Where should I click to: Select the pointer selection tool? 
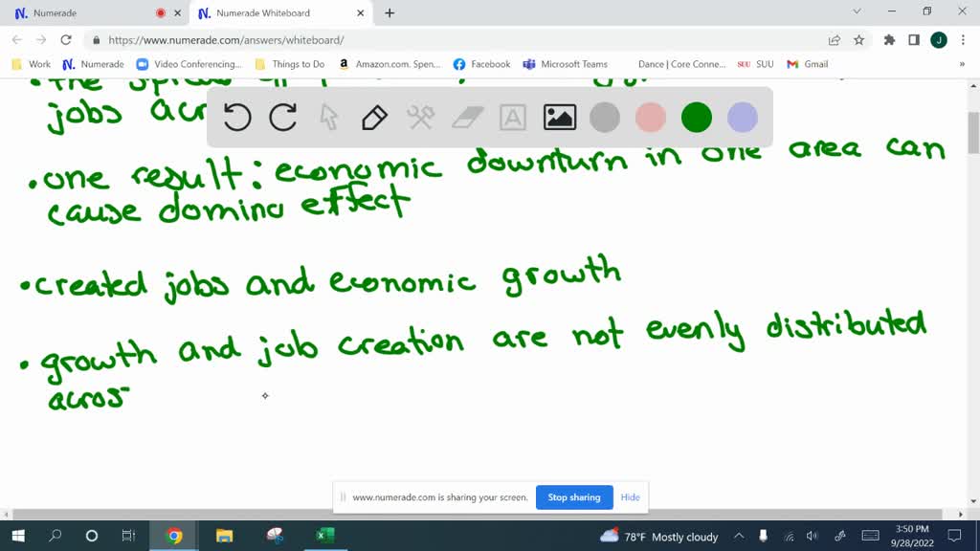click(328, 118)
